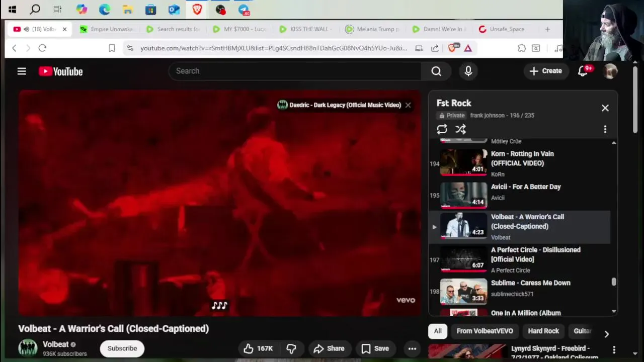Open more actions ellipsis below the video
This screenshot has width=644, height=362.
click(412, 348)
